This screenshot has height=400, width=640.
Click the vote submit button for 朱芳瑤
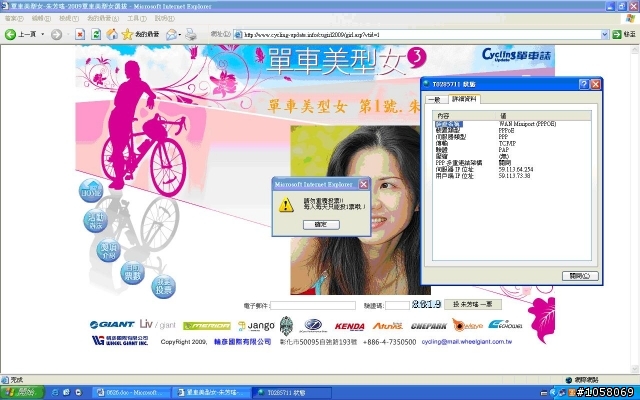[473, 304]
